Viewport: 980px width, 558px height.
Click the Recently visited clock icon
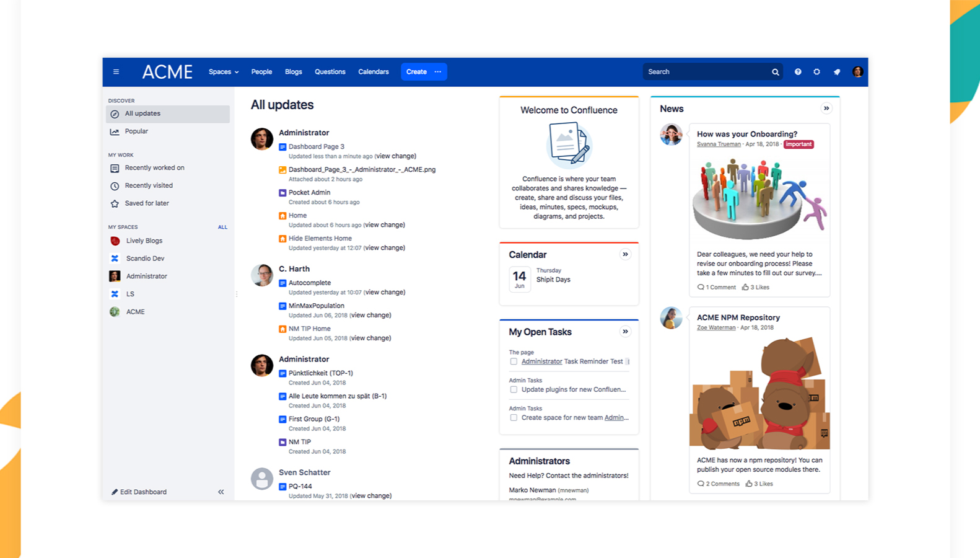point(115,186)
